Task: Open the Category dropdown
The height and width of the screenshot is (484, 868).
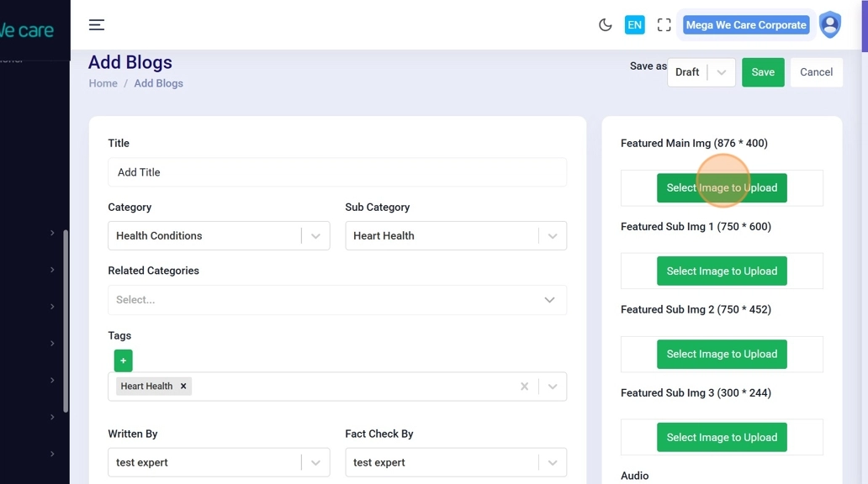Action: [x=315, y=236]
